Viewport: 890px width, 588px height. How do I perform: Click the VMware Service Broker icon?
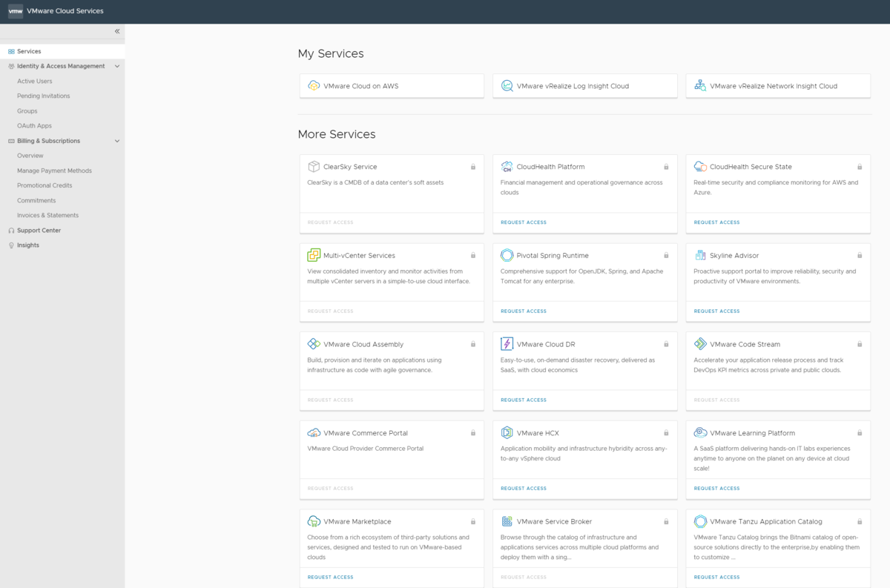coord(507,521)
